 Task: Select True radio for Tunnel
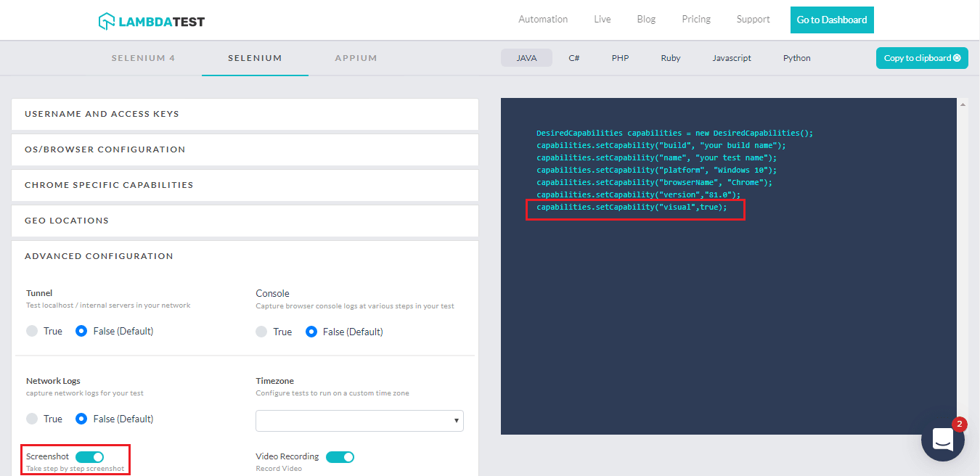(x=32, y=331)
